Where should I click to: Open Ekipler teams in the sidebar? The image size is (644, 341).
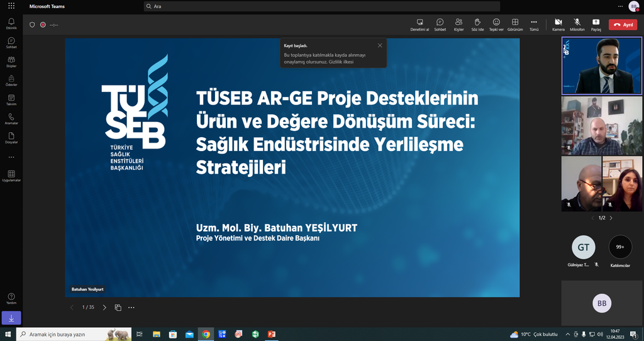pyautogui.click(x=11, y=62)
